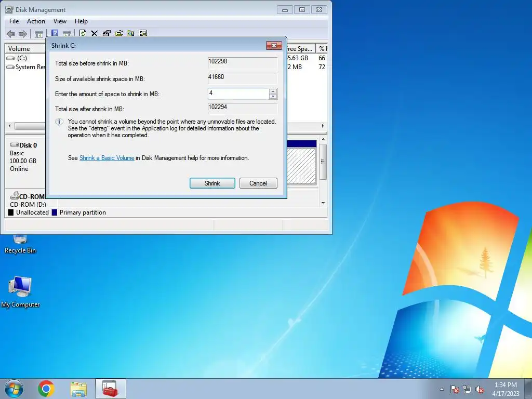Click the '2 MB' free space cell
532x399 pixels.
295,67
